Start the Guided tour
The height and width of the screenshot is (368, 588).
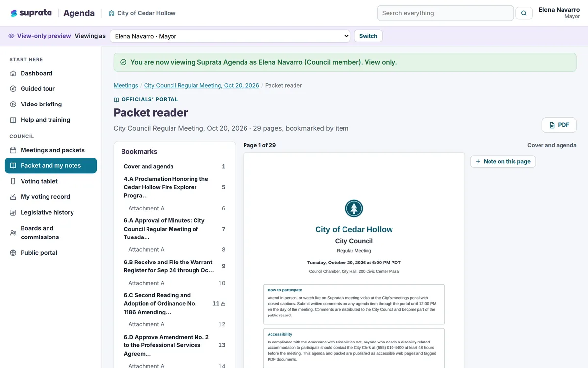(x=51, y=89)
